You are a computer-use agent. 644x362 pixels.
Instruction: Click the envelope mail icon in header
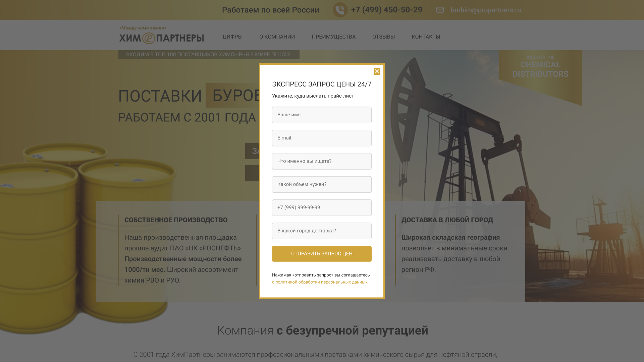[440, 10]
